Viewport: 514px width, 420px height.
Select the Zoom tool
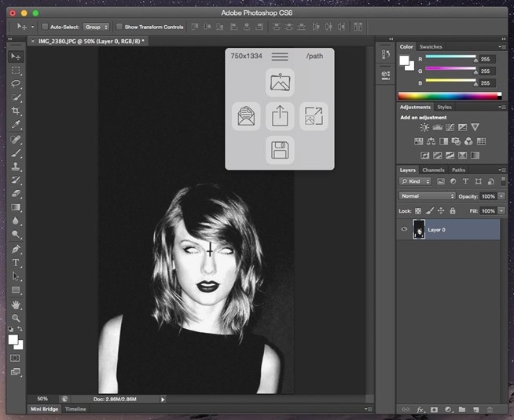click(16, 317)
